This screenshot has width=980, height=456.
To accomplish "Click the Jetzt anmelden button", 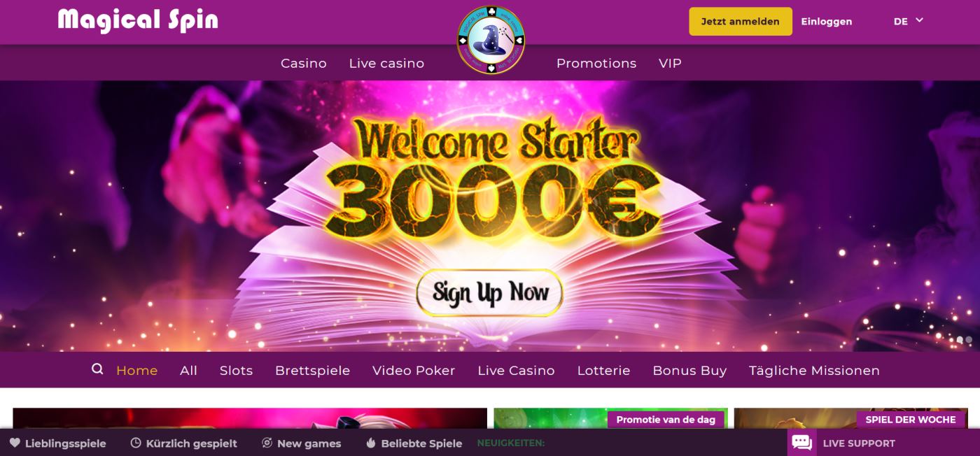I will [741, 22].
